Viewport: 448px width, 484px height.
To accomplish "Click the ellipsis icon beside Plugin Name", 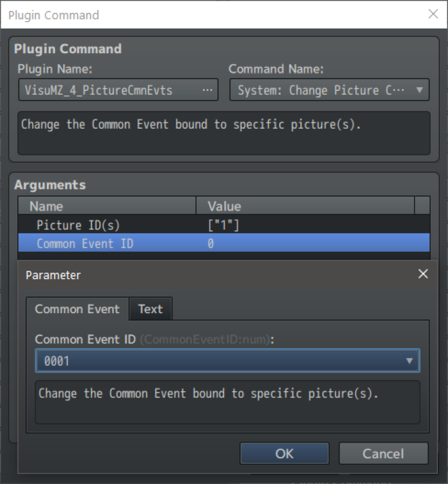I will 207,90.
